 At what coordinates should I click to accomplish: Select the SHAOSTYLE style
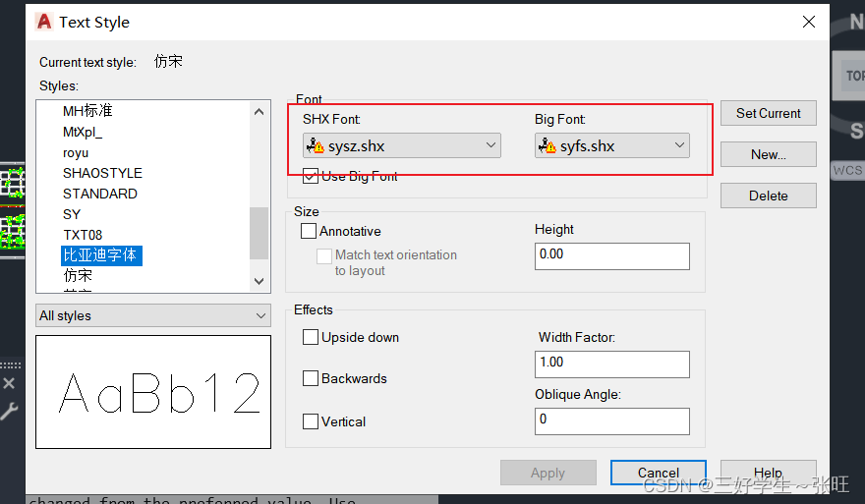(102, 173)
